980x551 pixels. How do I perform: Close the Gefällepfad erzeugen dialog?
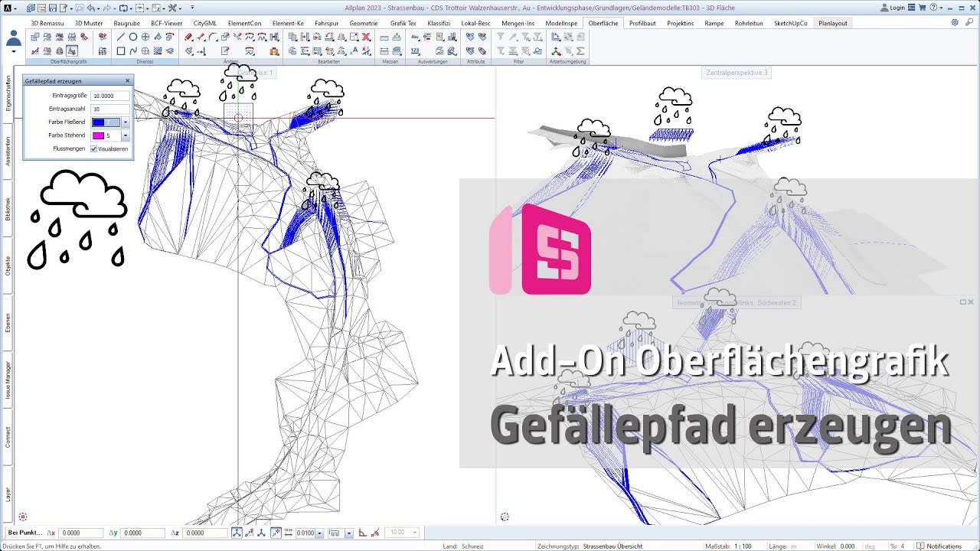click(x=128, y=80)
